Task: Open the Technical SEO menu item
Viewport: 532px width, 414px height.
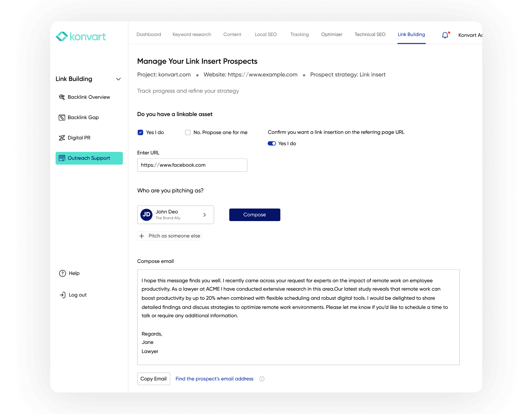Action: pyautogui.click(x=370, y=34)
